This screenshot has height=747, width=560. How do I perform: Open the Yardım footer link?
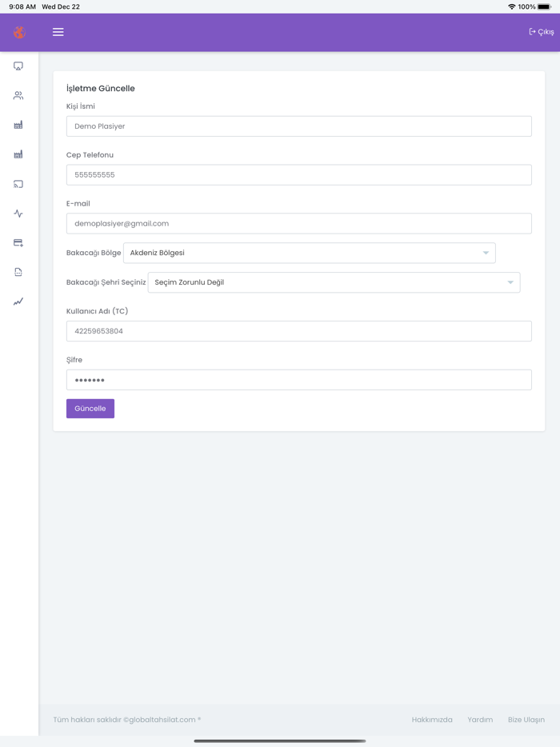pyautogui.click(x=480, y=720)
